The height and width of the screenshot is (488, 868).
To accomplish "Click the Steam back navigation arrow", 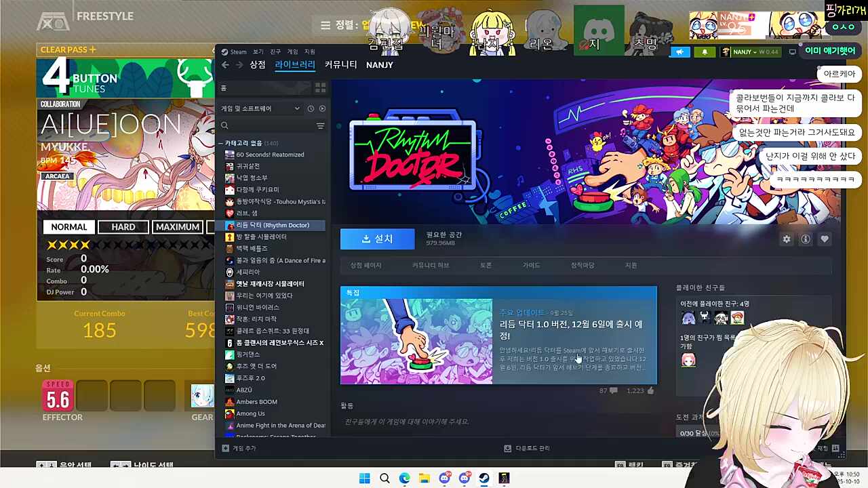I will 225,65.
